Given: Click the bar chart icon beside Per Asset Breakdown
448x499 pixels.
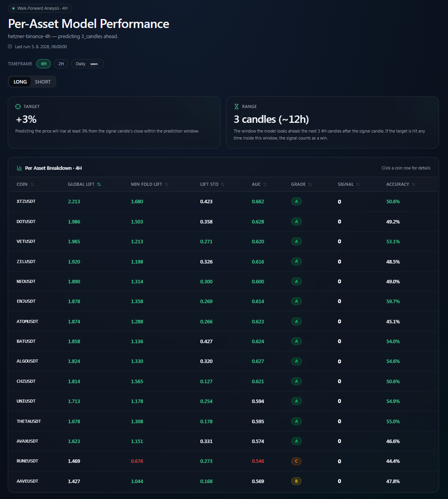Looking at the screenshot, I should (x=19, y=168).
